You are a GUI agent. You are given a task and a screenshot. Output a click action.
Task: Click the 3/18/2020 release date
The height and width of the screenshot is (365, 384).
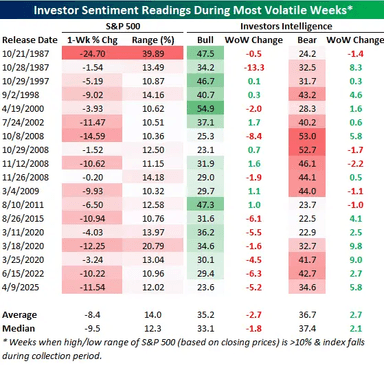[x=23, y=246]
